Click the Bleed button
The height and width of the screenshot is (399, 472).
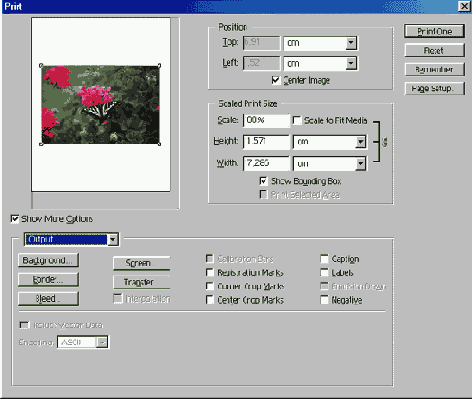click(x=48, y=299)
